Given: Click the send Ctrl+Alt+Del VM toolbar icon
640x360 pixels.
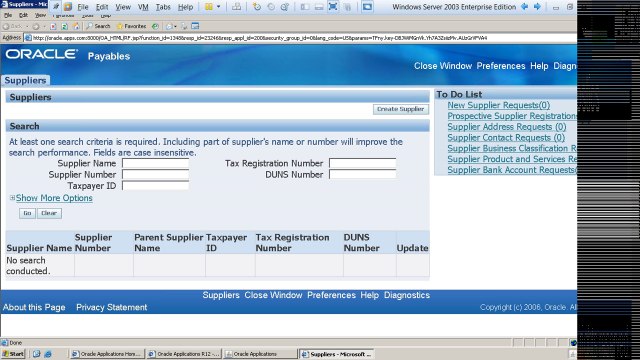Looking at the screenshot, I should click(236, 7).
